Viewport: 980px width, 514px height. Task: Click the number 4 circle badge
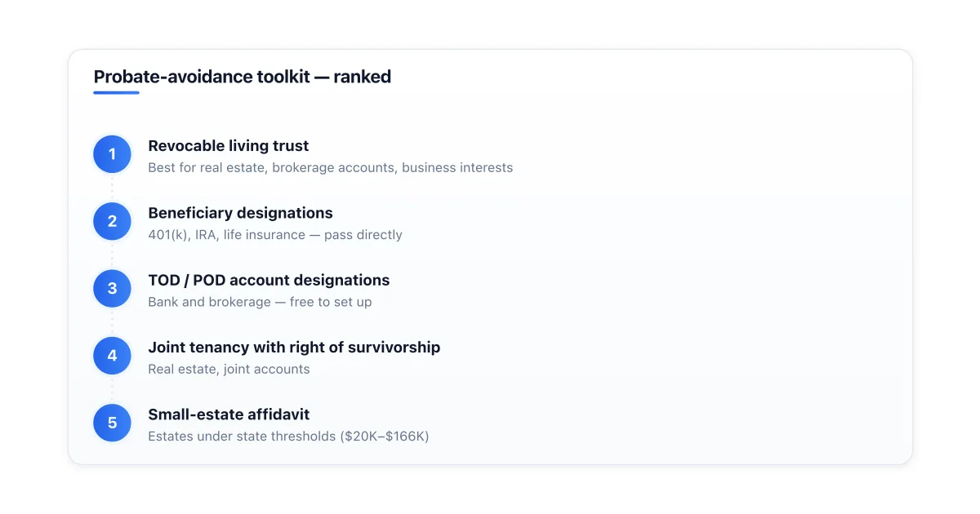[113, 356]
